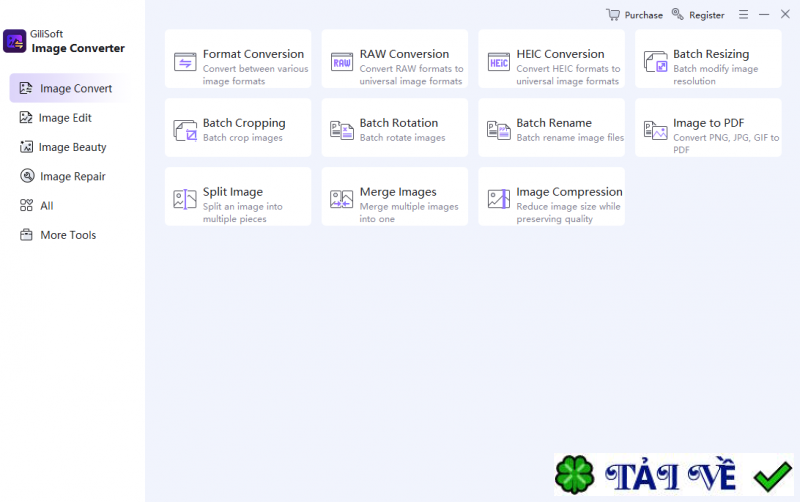Open Split Image title
Viewport: 800px width, 502px height.
coord(233,192)
